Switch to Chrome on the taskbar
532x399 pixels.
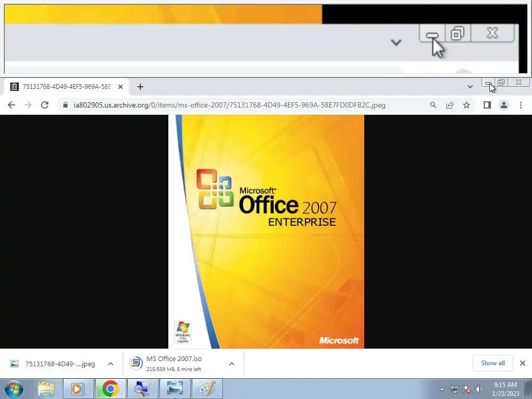(x=111, y=389)
